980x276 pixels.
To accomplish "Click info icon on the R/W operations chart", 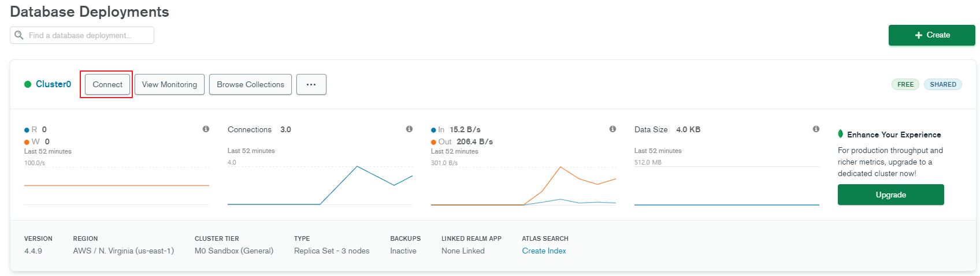I will click(206, 129).
